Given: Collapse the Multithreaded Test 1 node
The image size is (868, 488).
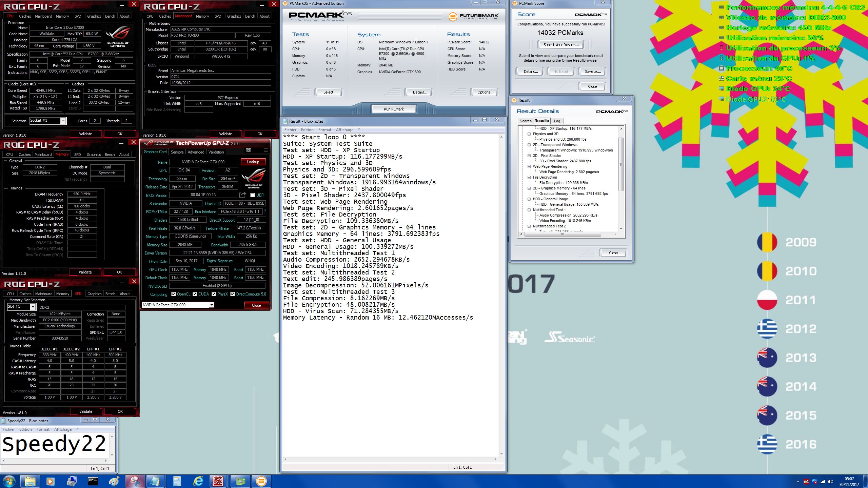Looking at the screenshot, I should 529,210.
